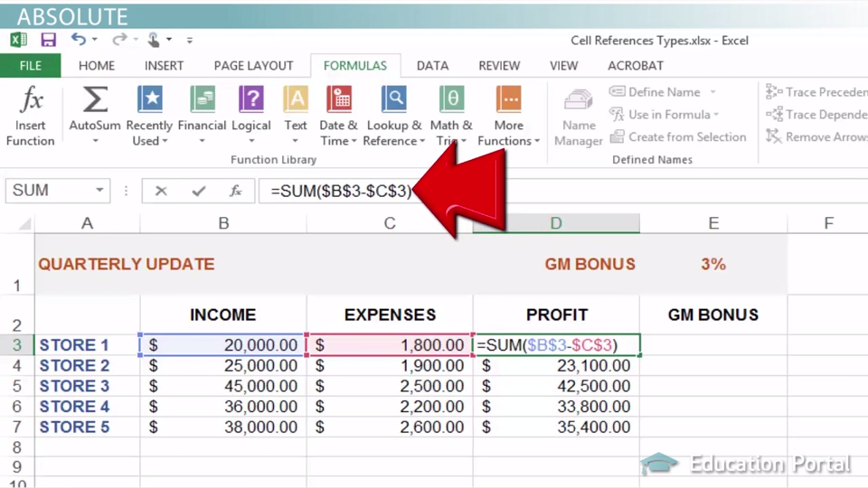
Task: Open the Date & Time functions
Action: tap(338, 115)
